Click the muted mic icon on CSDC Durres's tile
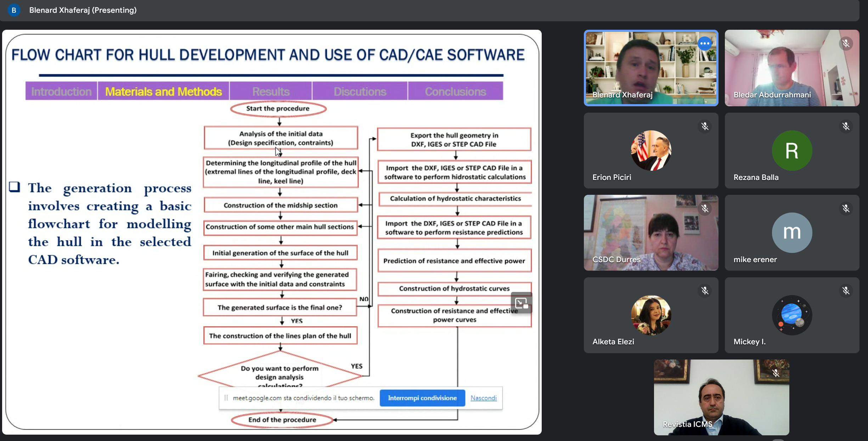The height and width of the screenshot is (441, 868). (x=705, y=209)
